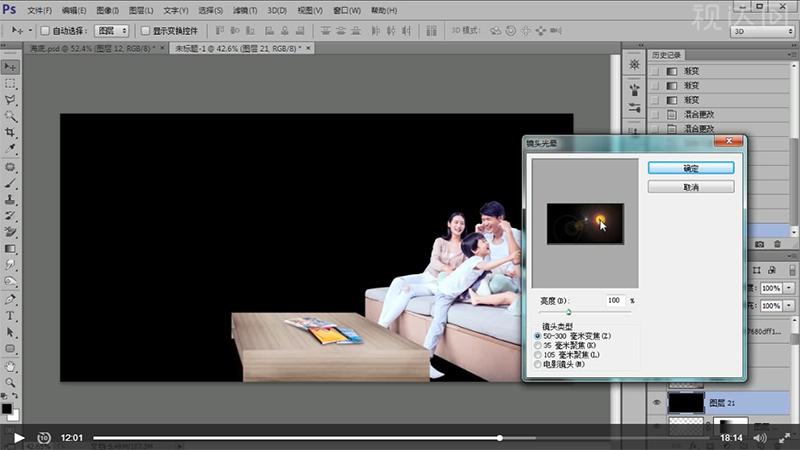
Task: Select the Pen tool
Action: (10, 299)
